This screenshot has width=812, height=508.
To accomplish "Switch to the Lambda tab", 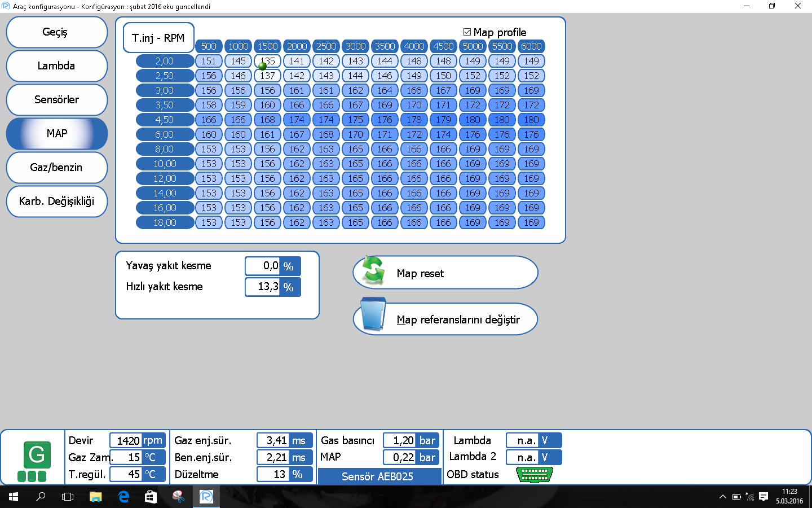I will pyautogui.click(x=56, y=66).
